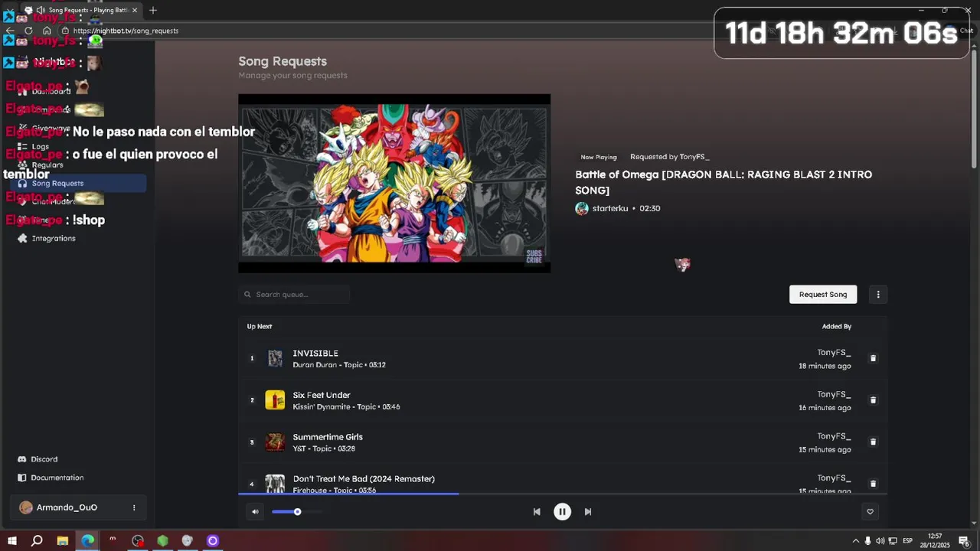Viewport: 980px width, 551px height.
Task: Click the heart icon in player bar
Action: point(870,512)
